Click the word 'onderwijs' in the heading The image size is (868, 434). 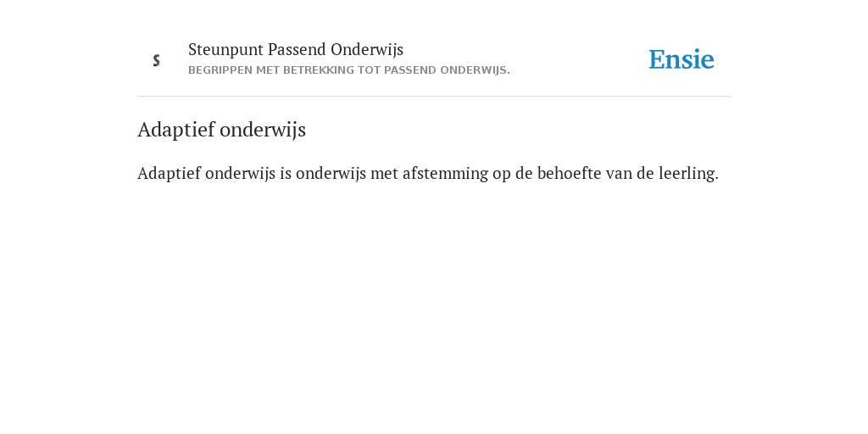tap(263, 130)
